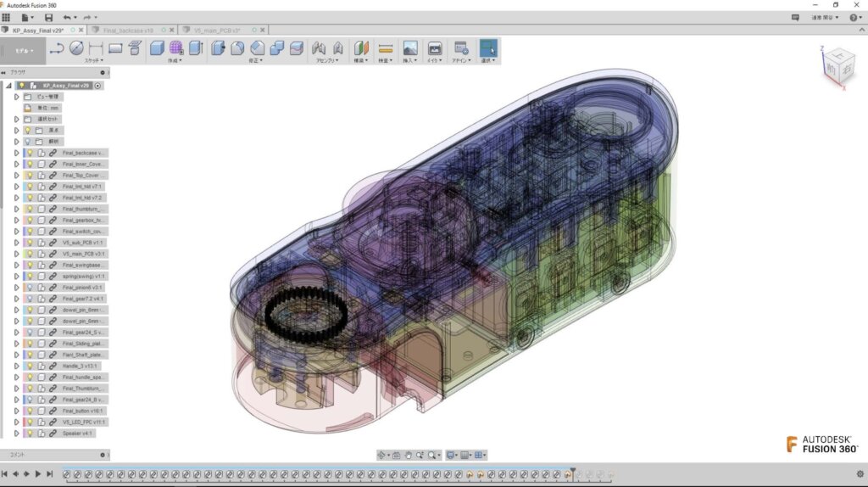Activate radio button on KP_Assy_Final root

98,86
